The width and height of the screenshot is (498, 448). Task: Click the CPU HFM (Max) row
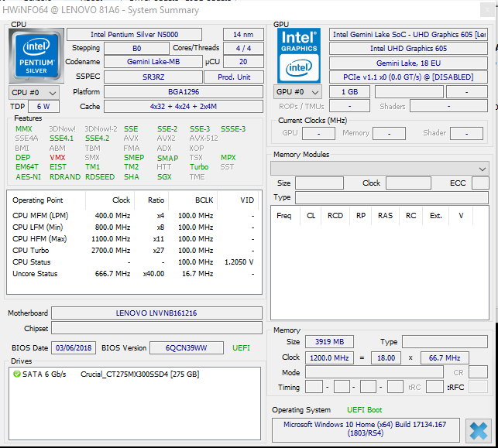(134, 239)
